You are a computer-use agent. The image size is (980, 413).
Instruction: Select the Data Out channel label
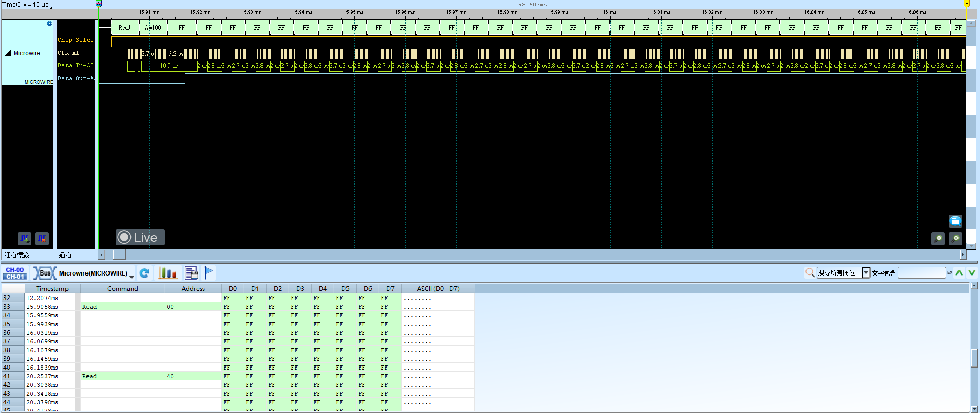76,78
